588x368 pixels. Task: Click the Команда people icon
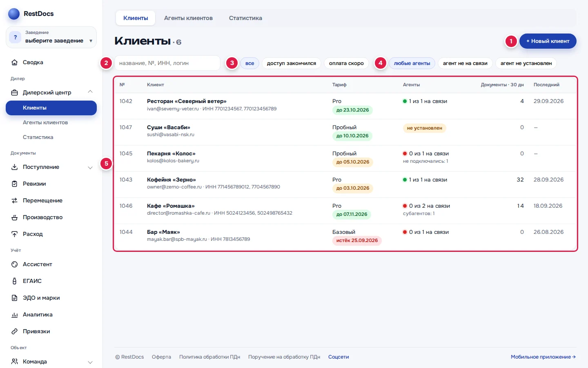[15, 362]
